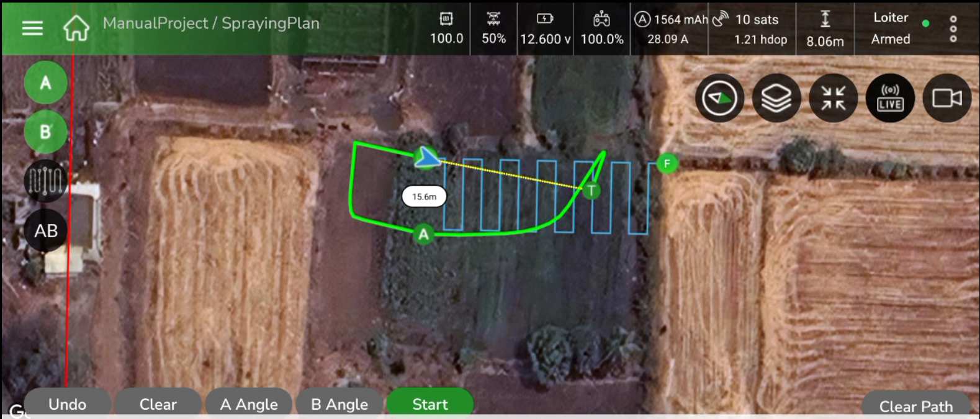The image size is (980, 419).
Task: Open the map layers selector
Action: click(776, 98)
